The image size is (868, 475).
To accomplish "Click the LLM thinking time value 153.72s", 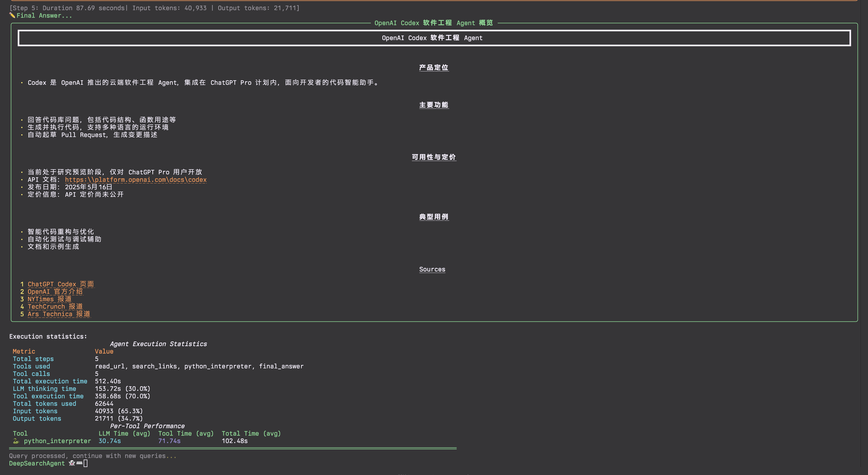I will (x=123, y=389).
